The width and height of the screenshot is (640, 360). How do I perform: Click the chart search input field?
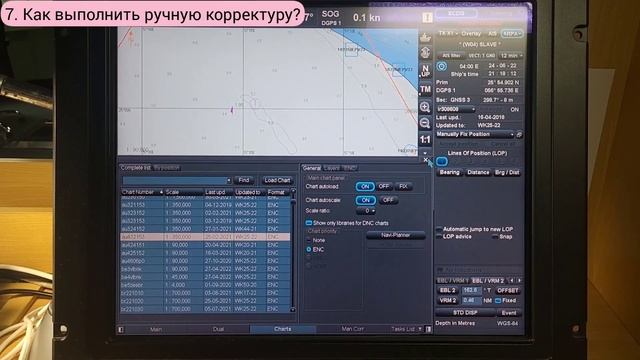pos(174,180)
